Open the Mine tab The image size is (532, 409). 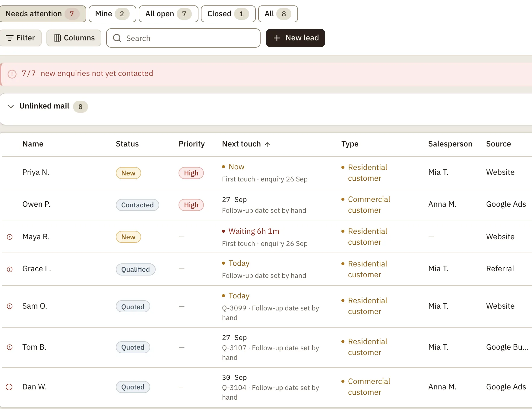112,14
